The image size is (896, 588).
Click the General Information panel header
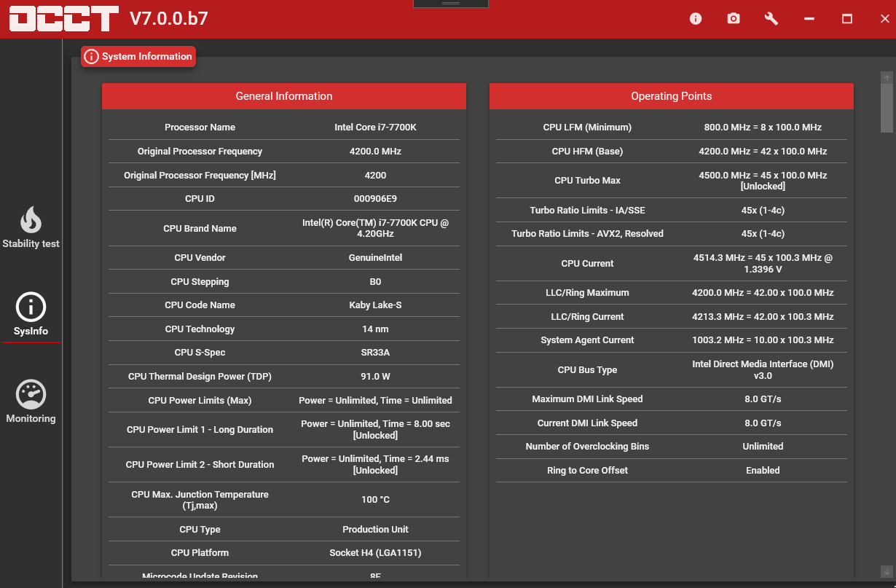click(x=283, y=96)
